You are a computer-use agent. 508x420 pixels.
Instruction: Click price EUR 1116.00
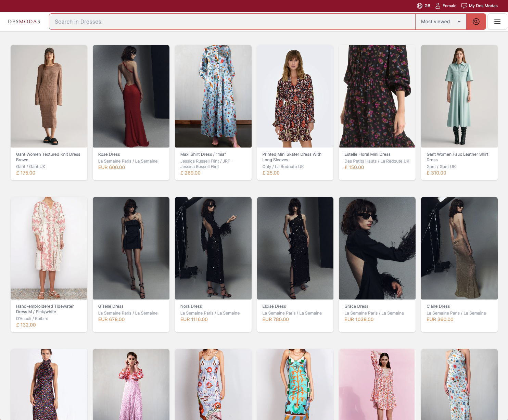(x=194, y=319)
